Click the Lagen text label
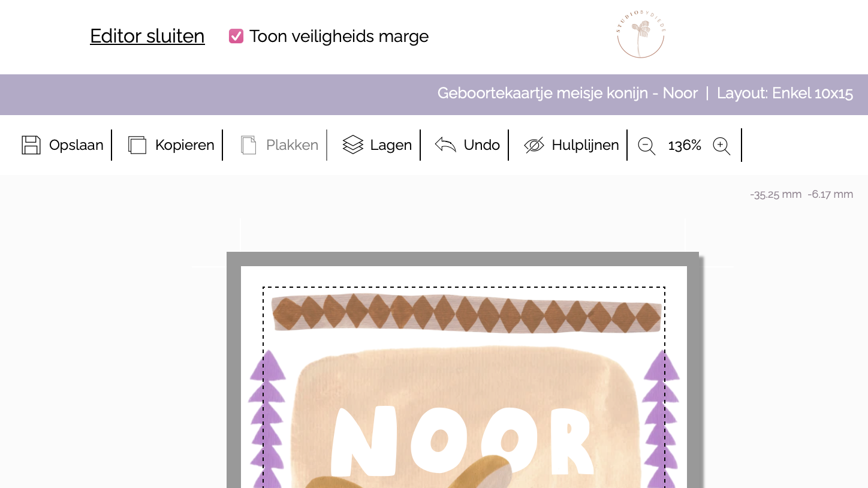The height and width of the screenshot is (488, 868). point(391,145)
